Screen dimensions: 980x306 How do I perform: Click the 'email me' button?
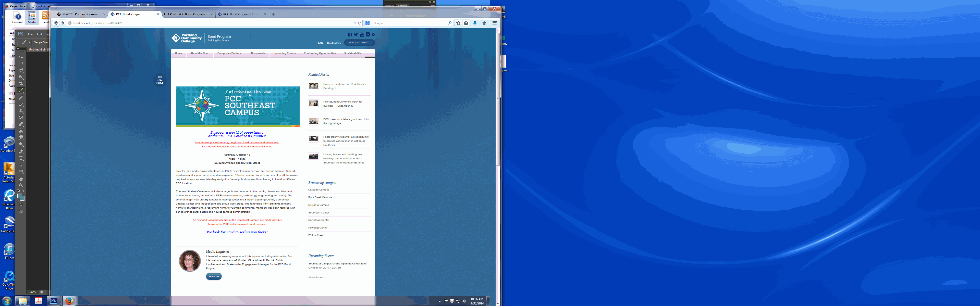tap(213, 276)
